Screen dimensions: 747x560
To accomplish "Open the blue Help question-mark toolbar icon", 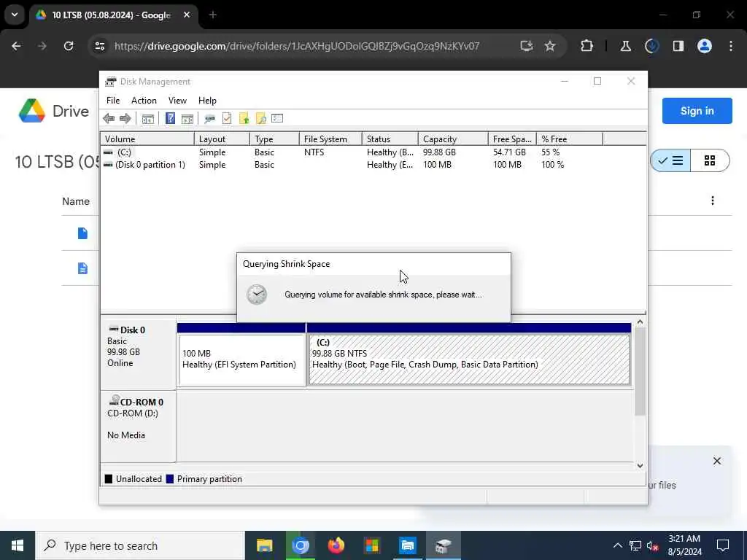I will tap(170, 118).
